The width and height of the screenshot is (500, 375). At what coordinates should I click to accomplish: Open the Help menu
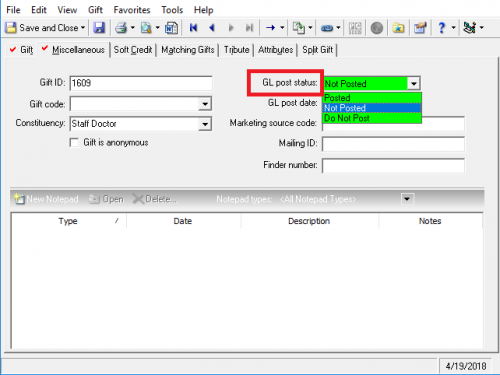click(203, 10)
